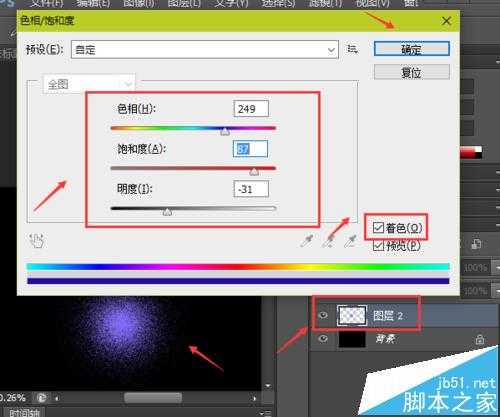Click the 复位 button
The width and height of the screenshot is (500, 417).
click(412, 72)
